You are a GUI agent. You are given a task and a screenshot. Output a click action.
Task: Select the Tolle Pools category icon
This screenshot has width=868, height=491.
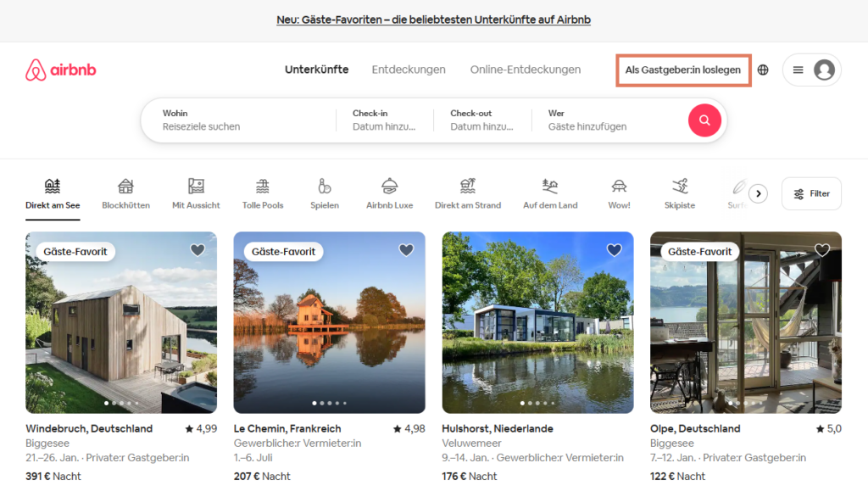point(263,186)
